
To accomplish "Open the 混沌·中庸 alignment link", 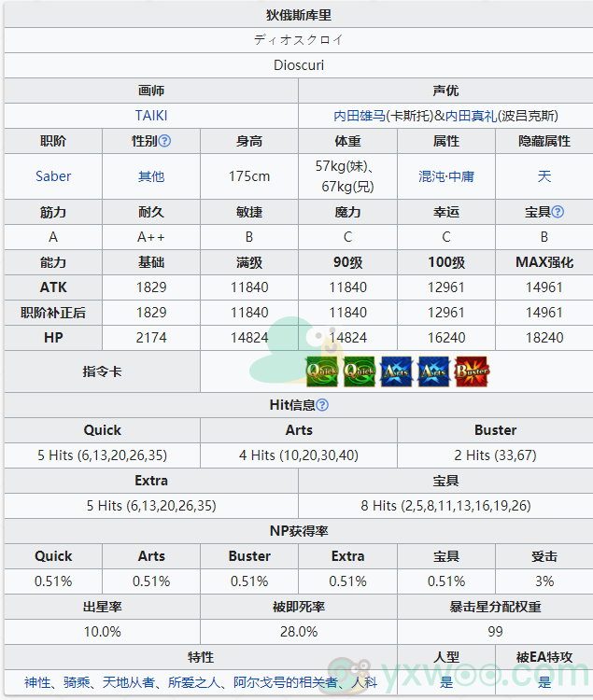I will point(446,176).
